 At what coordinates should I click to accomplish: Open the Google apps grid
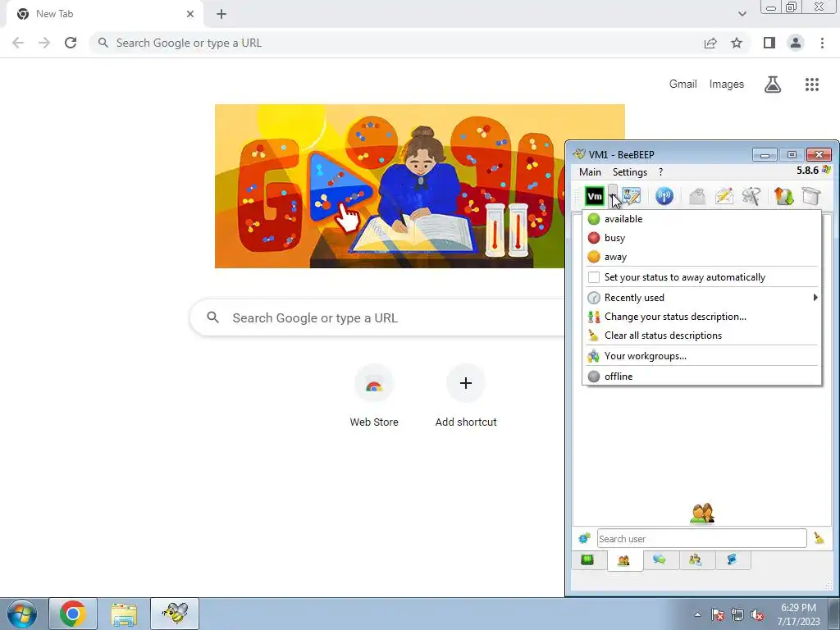(x=812, y=84)
